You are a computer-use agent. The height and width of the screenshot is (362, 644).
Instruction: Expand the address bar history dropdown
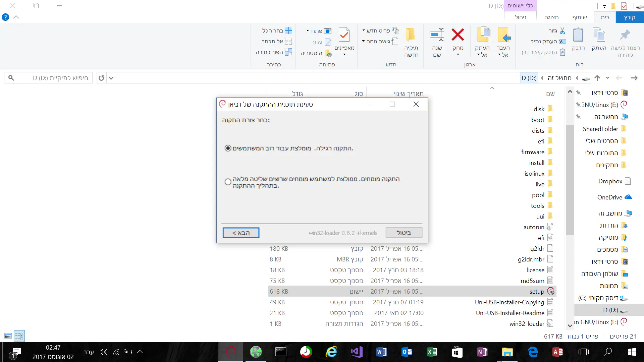tap(111, 78)
